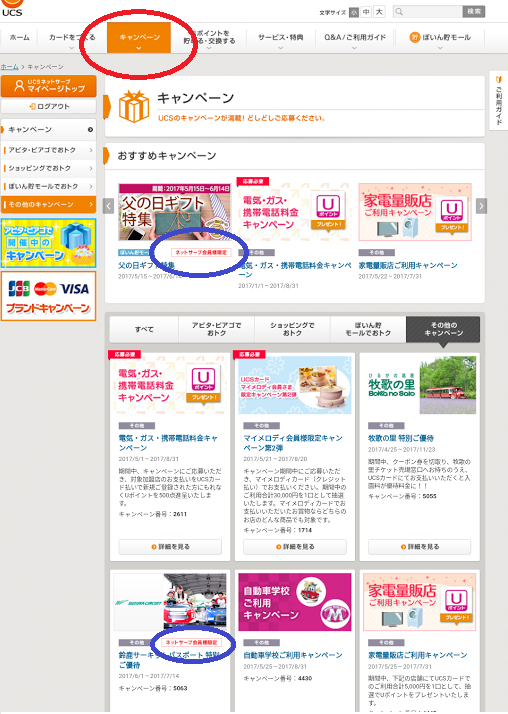Open bottom 家電量販店 card image
Viewport: 508px width, 714px height.
pos(419,602)
